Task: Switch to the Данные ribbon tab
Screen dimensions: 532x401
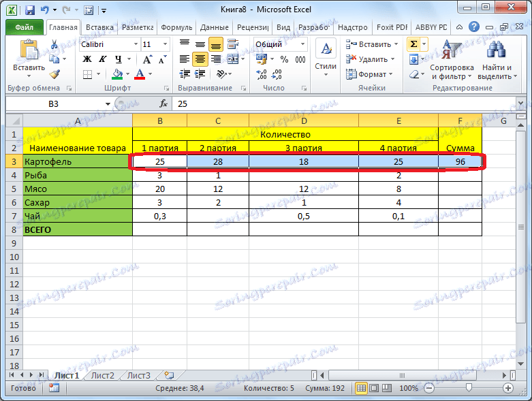Action: coord(214,27)
